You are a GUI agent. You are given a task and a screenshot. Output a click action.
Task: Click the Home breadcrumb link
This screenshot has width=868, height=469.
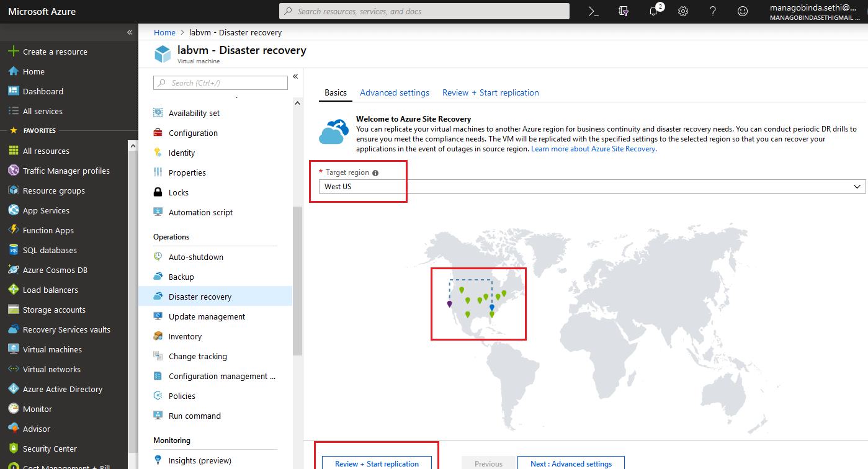(x=164, y=32)
